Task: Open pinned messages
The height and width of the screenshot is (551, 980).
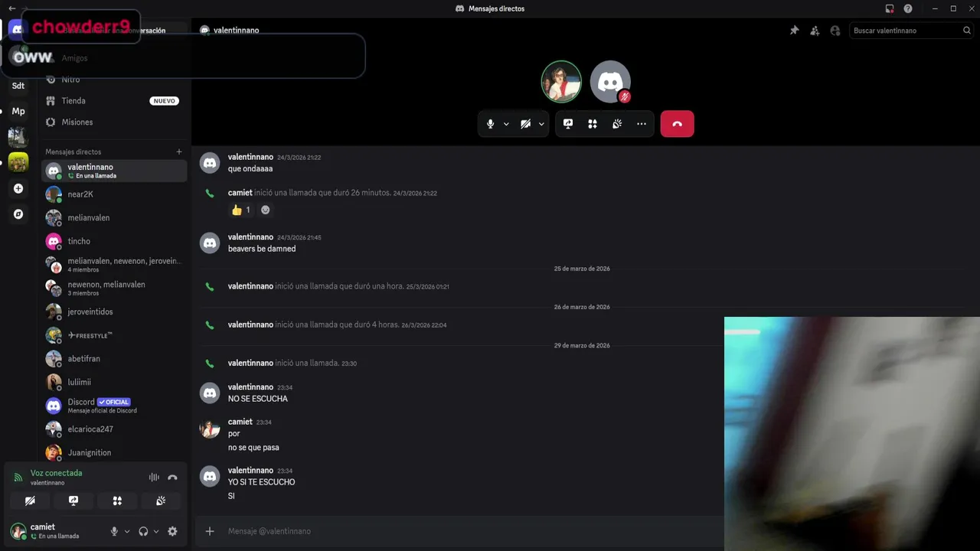Action: tap(794, 31)
